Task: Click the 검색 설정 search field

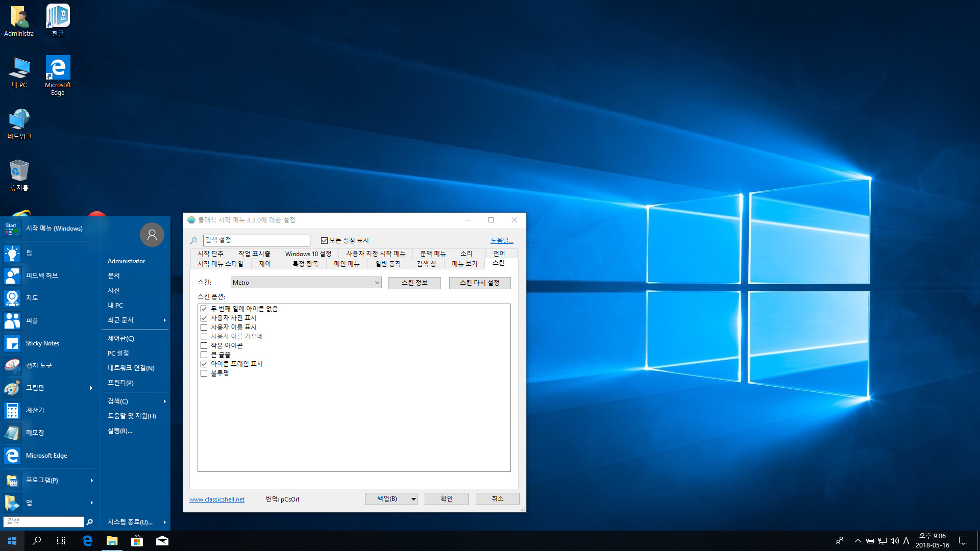Action: 256,240
